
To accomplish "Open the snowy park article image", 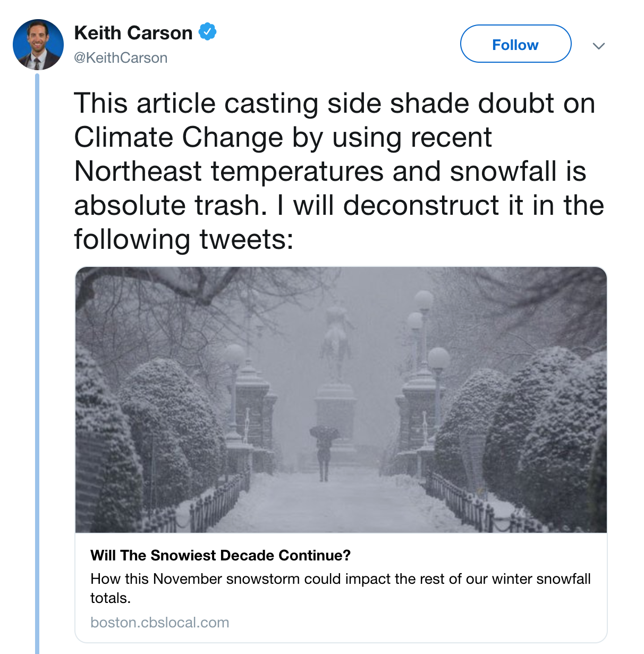I will point(341,400).
